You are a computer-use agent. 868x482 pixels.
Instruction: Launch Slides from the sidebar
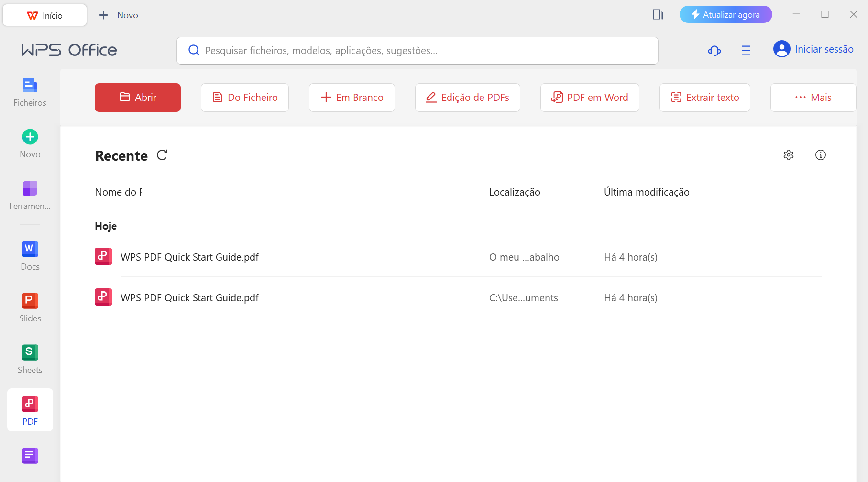click(x=30, y=308)
